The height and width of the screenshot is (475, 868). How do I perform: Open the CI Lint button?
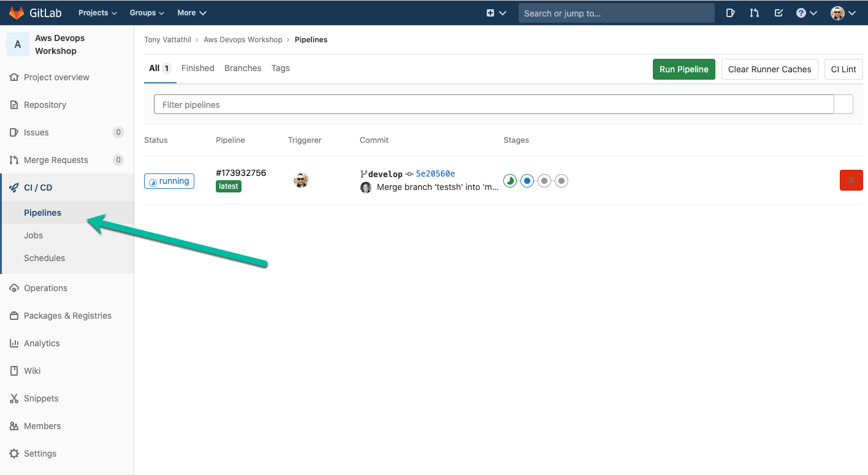coord(843,69)
